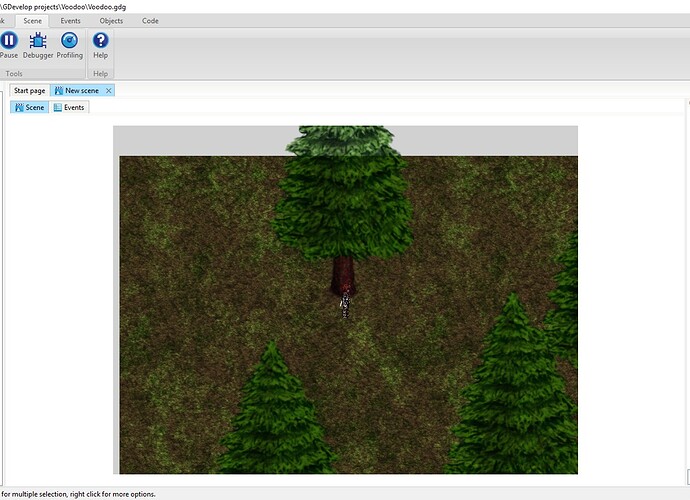
Task: Click the status bar hint text
Action: click(78, 494)
